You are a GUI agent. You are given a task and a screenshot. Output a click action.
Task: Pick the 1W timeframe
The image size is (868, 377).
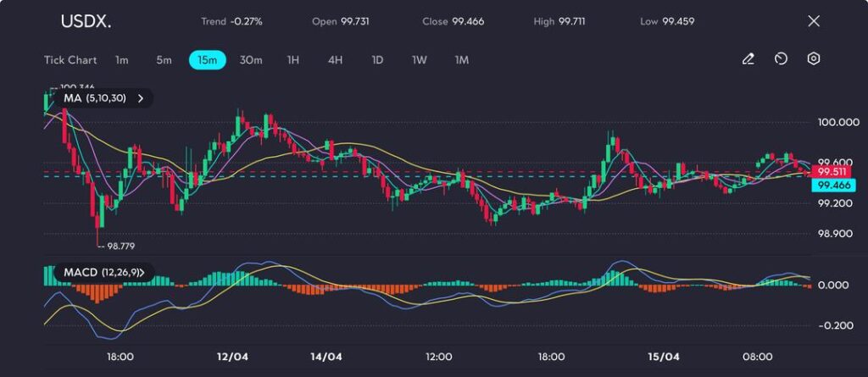[419, 60]
